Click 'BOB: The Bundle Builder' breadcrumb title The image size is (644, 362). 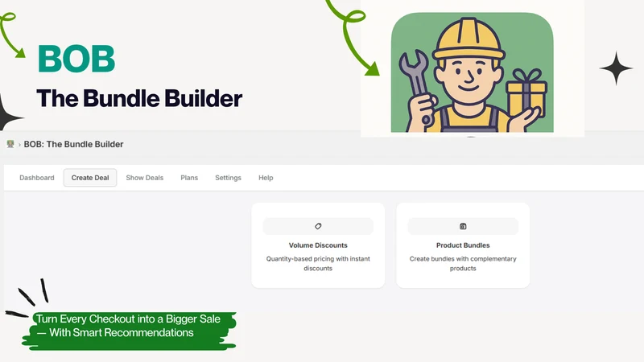tap(73, 144)
